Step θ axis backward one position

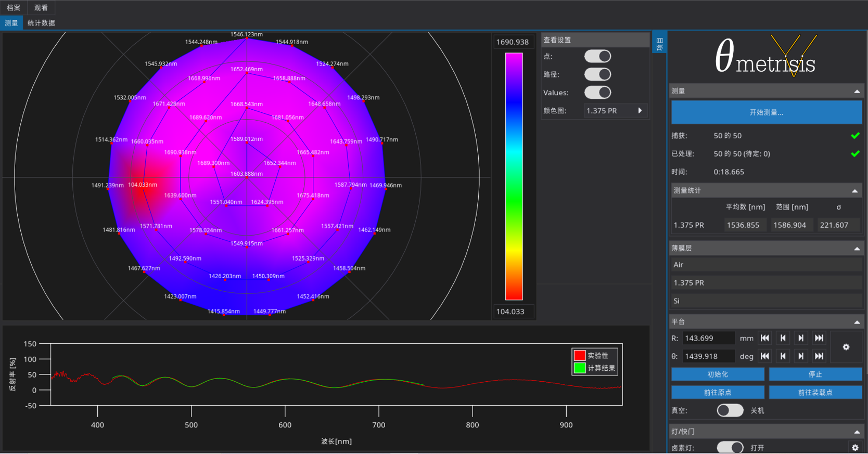(x=783, y=356)
